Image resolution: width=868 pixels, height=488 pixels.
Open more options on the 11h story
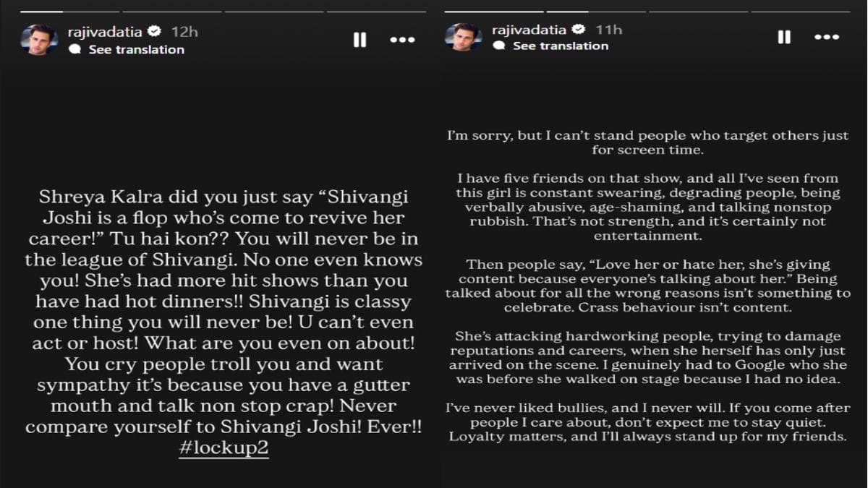pos(827,36)
